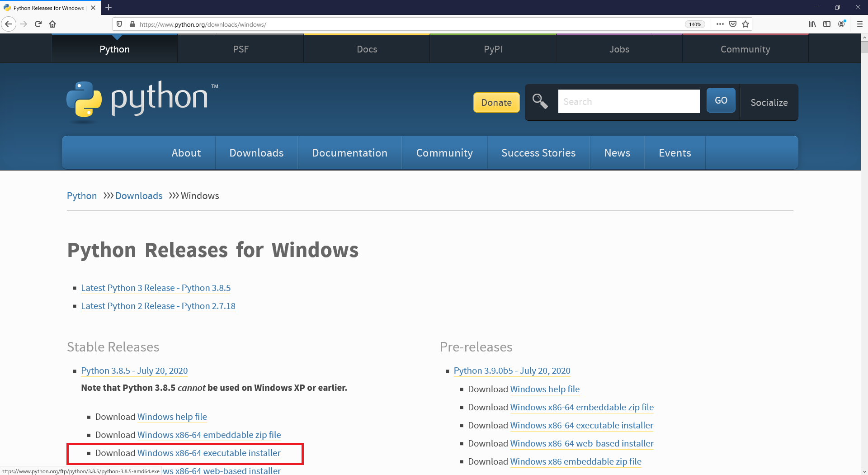This screenshot has width=868, height=475.
Task: Toggle the sidebar view icon
Action: [x=827, y=24]
